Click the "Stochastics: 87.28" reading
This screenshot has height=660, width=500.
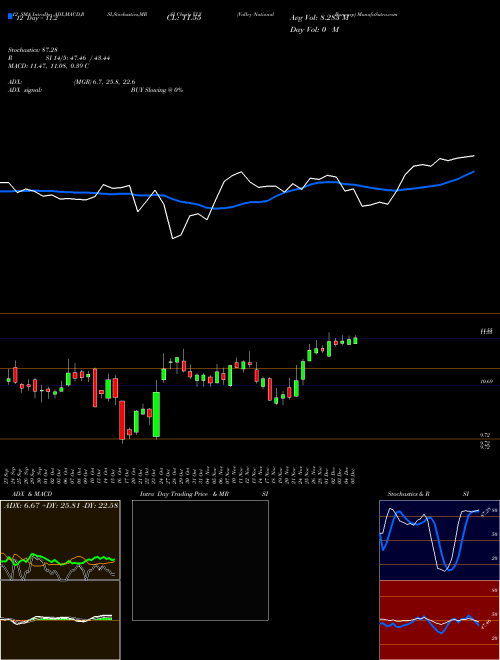(x=33, y=50)
